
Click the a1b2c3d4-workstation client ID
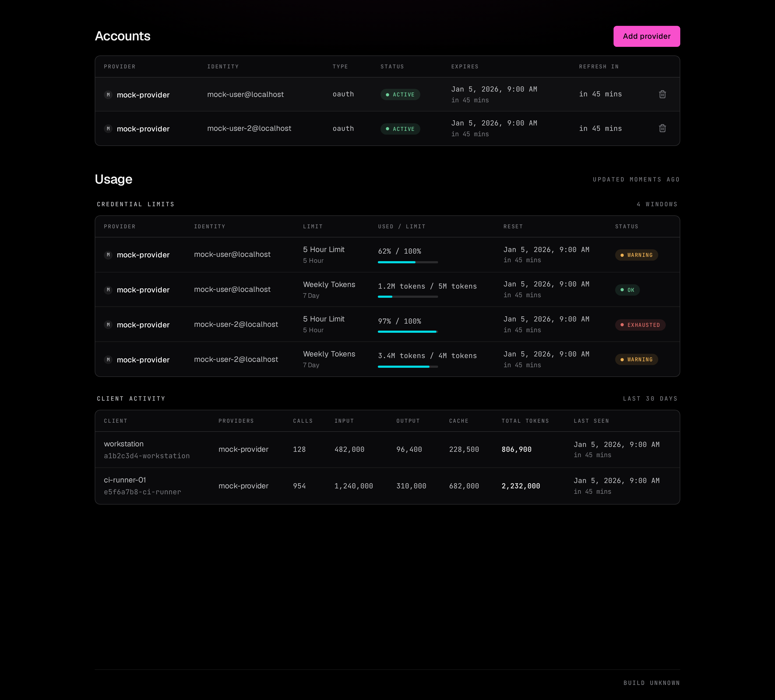[146, 456]
